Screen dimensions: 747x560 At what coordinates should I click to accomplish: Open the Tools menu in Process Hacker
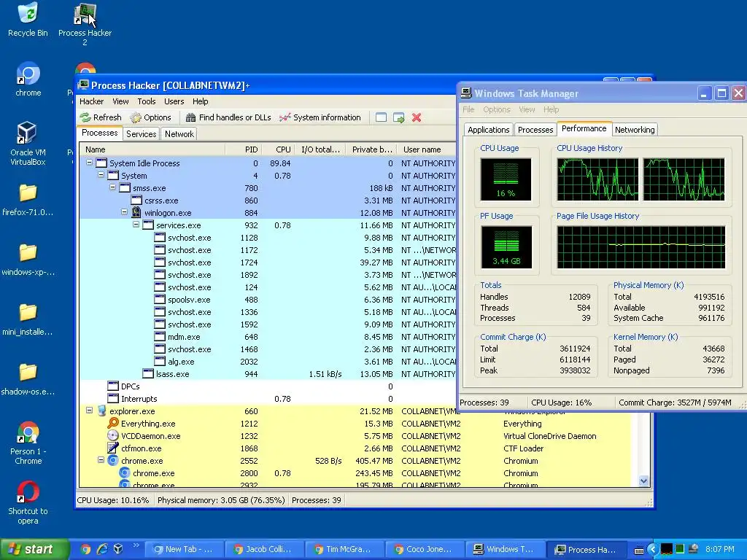point(146,101)
